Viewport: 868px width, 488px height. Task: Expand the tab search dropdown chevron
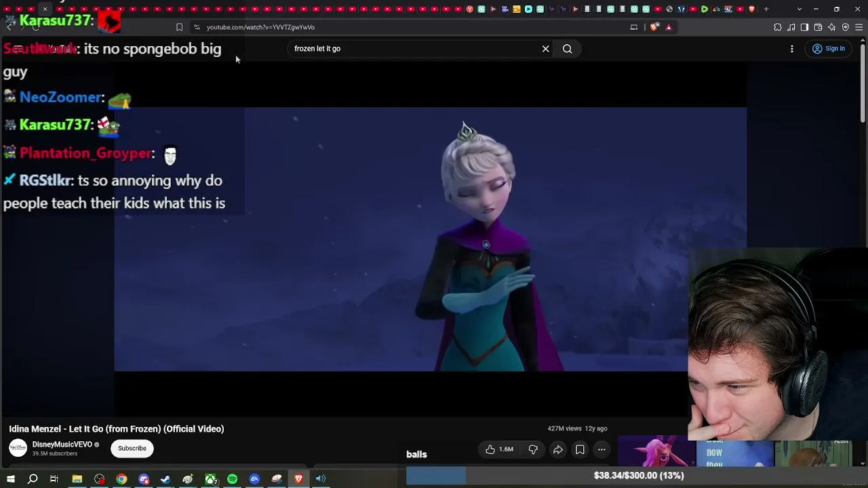pyautogui.click(x=800, y=9)
